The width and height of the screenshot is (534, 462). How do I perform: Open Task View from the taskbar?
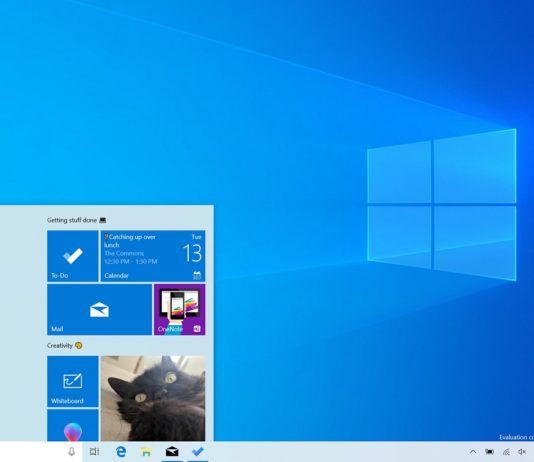pos(94,452)
